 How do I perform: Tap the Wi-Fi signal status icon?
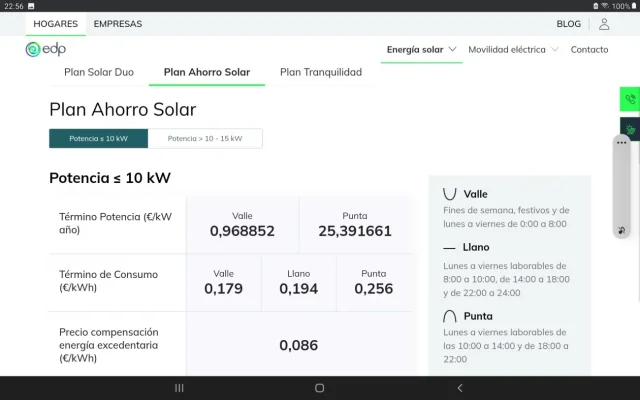pyautogui.click(x=605, y=6)
